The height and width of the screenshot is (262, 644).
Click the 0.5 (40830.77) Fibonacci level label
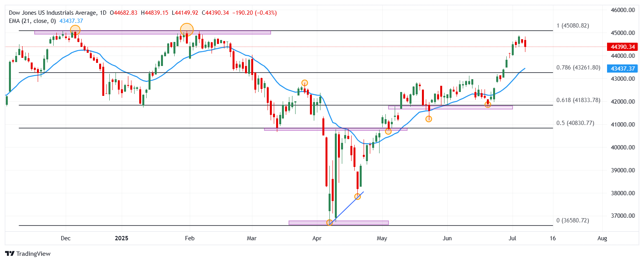[575, 123]
